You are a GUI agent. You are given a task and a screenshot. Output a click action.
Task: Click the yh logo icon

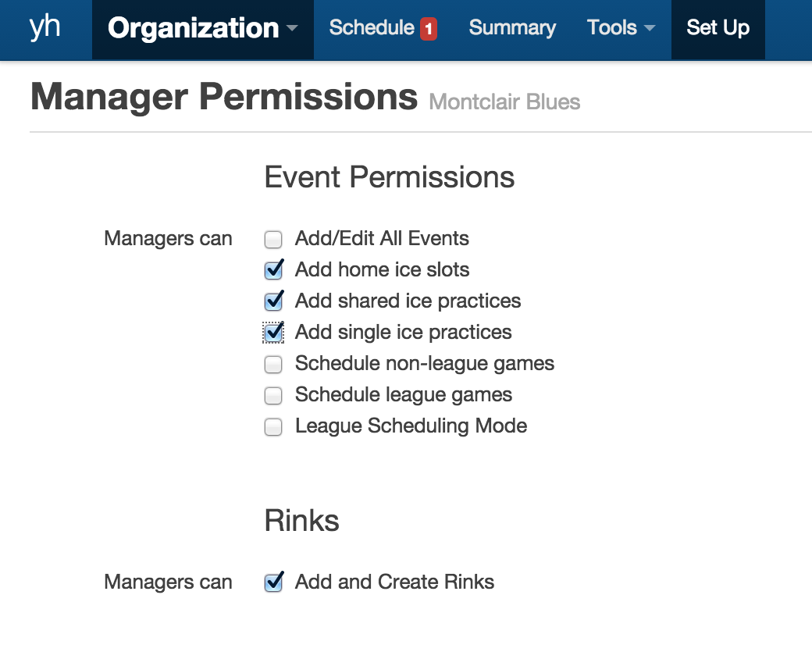click(x=45, y=27)
